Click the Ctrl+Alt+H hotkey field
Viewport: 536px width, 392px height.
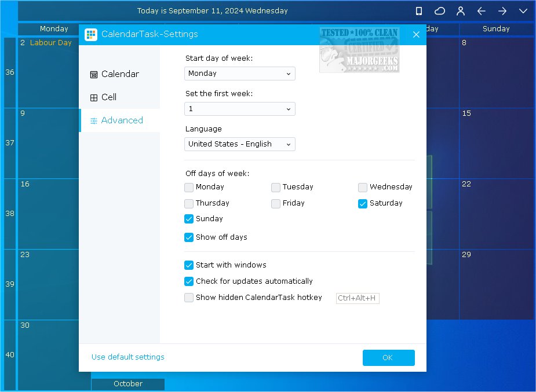tap(358, 298)
